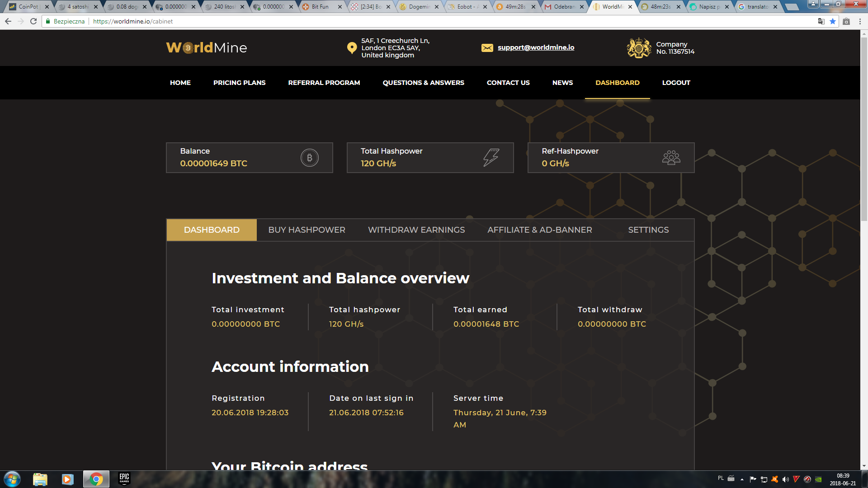Show hidden system tray icons arrow
The height and width of the screenshot is (488, 868).
[742, 479]
